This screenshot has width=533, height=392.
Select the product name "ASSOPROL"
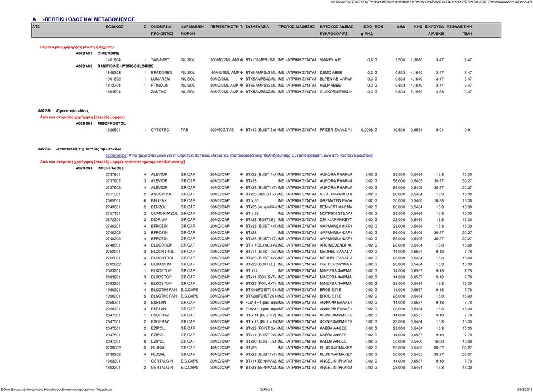coord(161,194)
